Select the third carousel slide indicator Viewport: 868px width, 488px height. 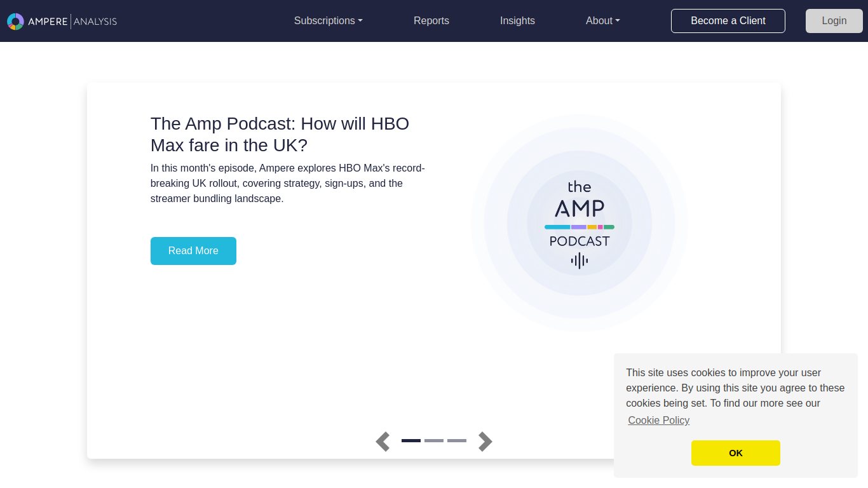[x=457, y=440]
